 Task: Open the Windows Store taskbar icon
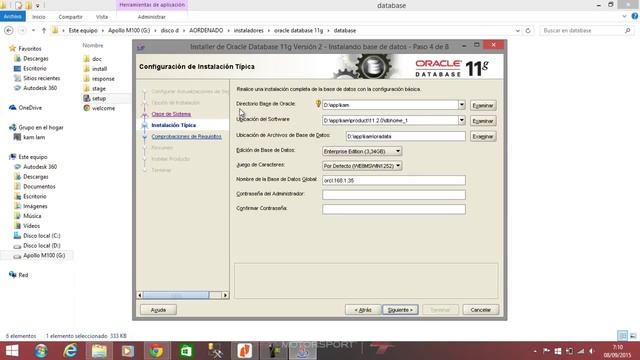click(186, 351)
